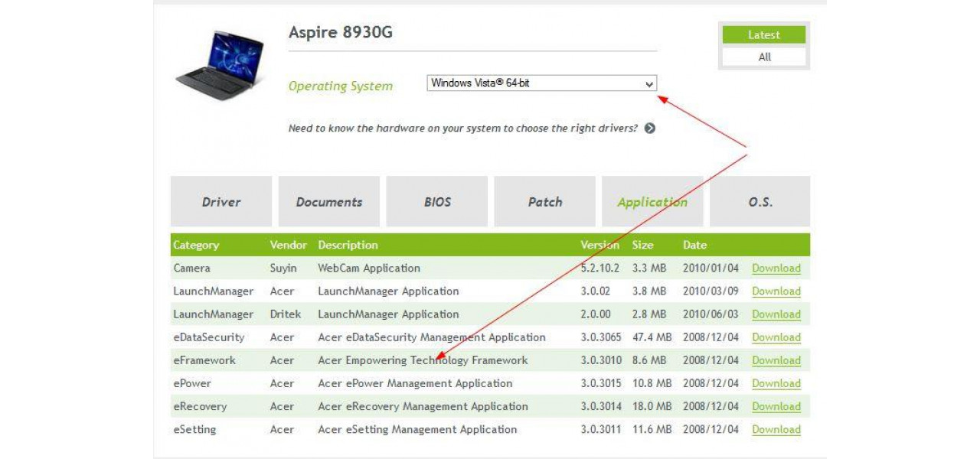Click the 18.0 MB size cell
Screen dimensions: 980x459
[652, 406]
